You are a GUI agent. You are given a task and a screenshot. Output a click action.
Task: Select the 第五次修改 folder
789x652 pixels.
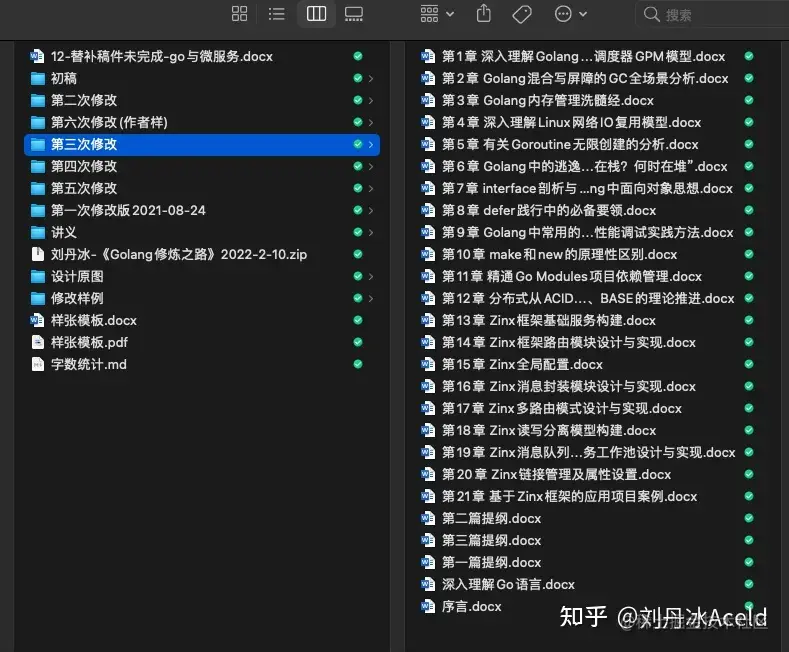coord(202,189)
